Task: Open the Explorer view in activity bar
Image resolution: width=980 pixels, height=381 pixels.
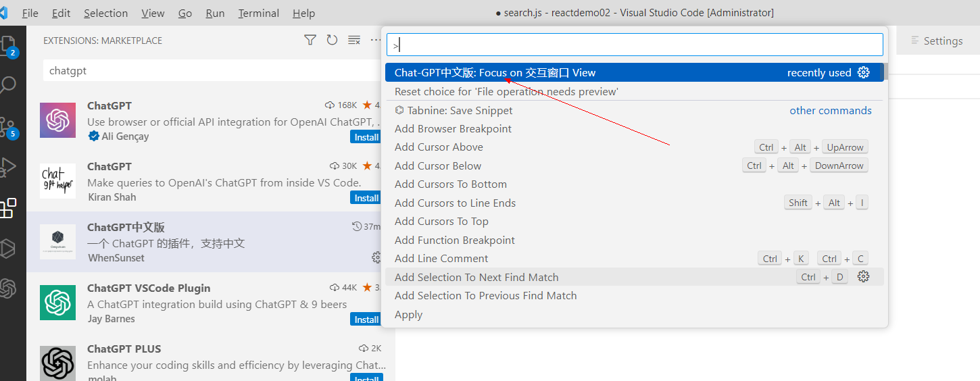Action: tap(8, 46)
